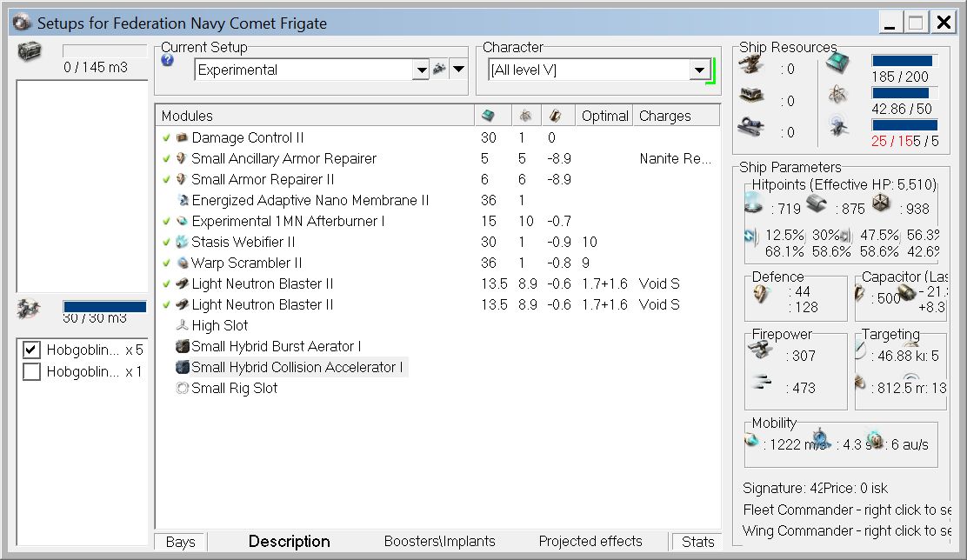Click the CPU column header icon

click(x=488, y=116)
